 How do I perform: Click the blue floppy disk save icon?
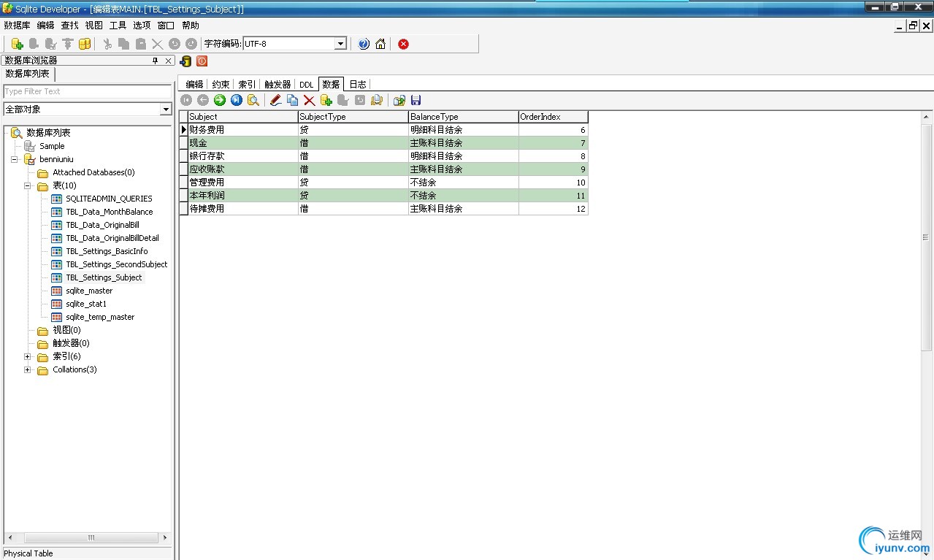[x=416, y=100]
